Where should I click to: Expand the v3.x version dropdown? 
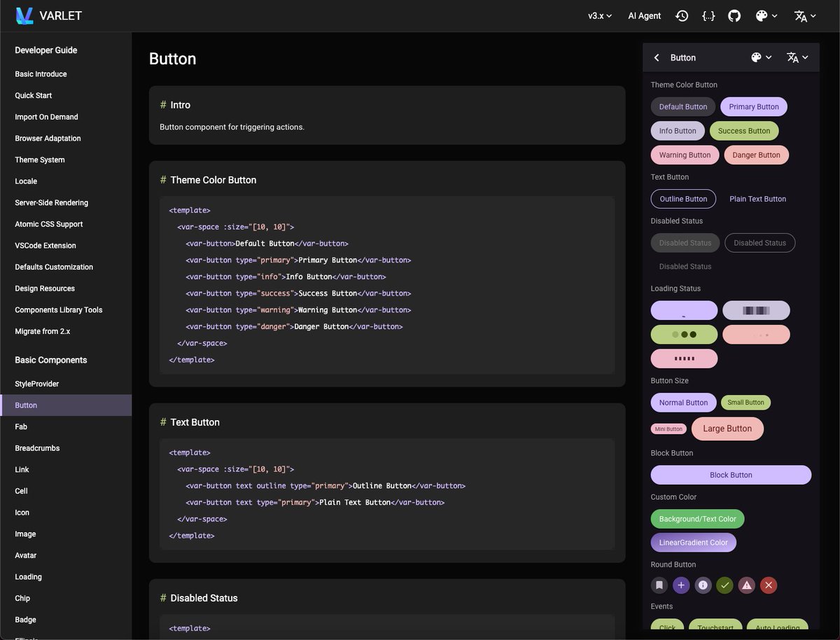click(601, 15)
